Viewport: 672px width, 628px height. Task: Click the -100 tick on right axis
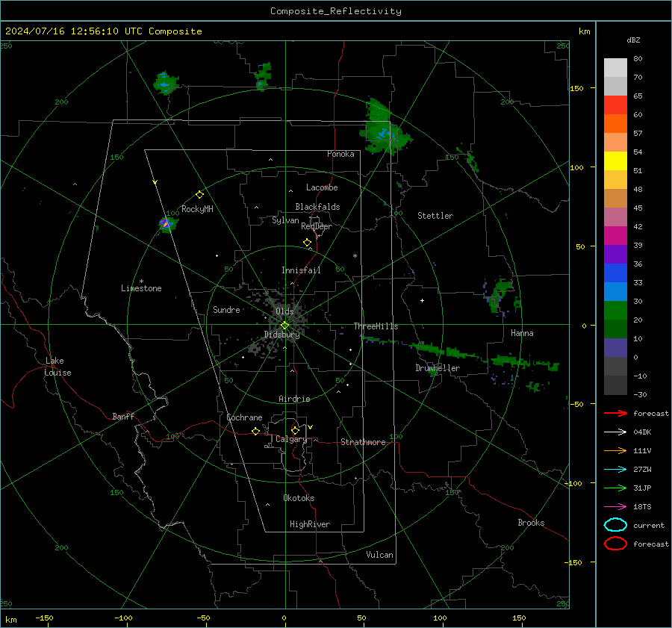(573, 483)
